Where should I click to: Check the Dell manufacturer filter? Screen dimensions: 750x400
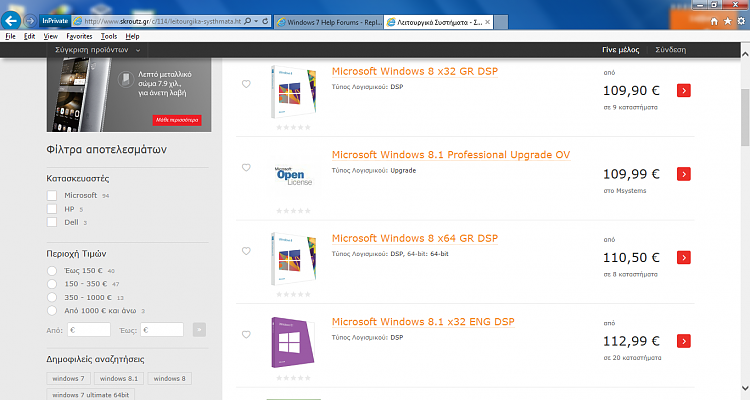click(x=52, y=222)
